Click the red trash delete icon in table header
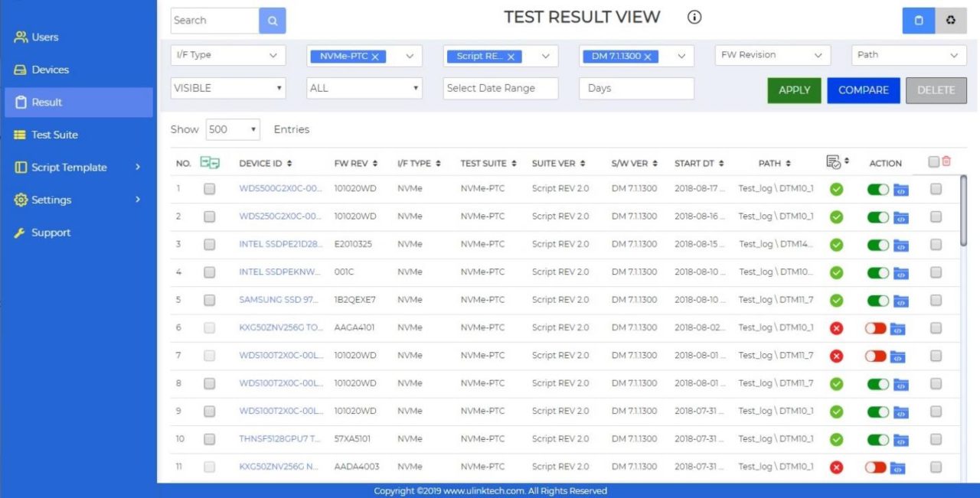 pos(946,162)
